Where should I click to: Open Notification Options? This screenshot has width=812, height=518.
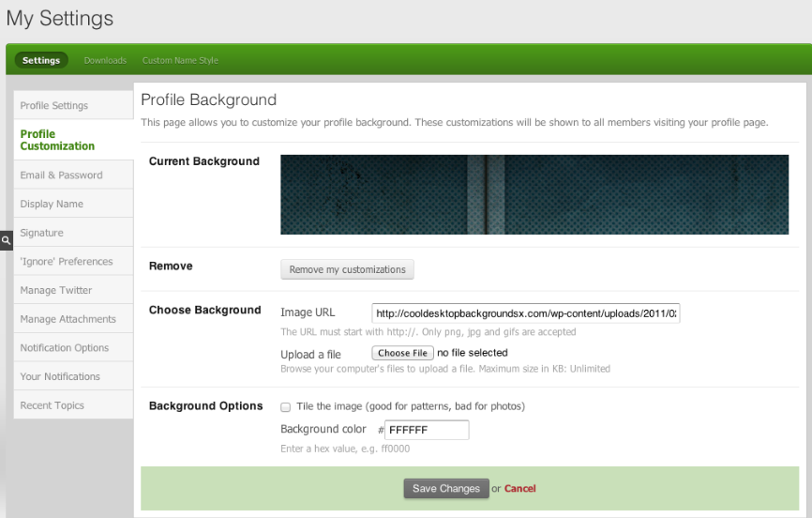pos(65,348)
